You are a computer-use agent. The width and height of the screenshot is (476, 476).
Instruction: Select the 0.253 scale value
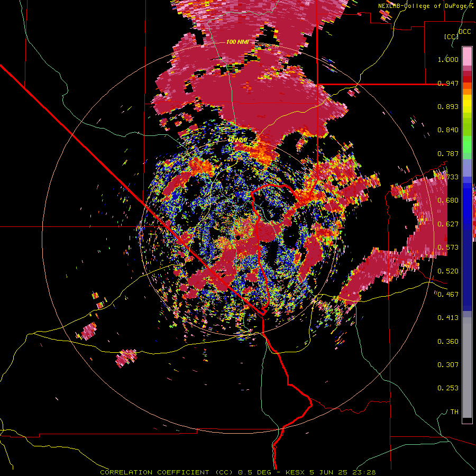coord(448,388)
